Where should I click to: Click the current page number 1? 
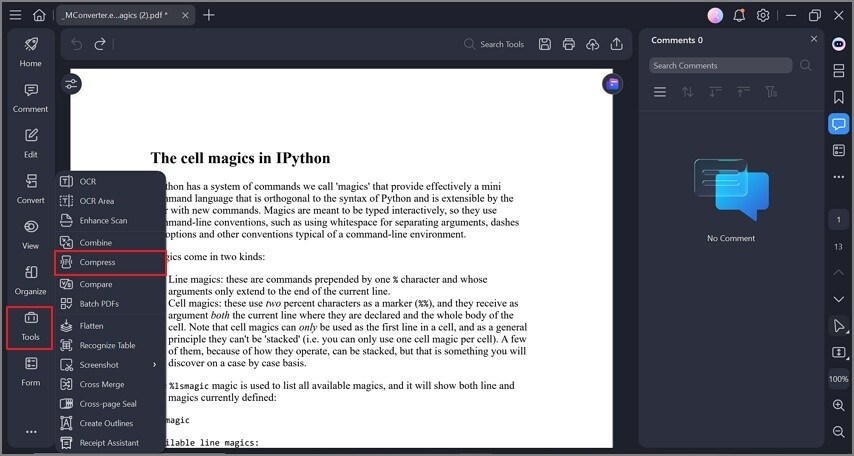pyautogui.click(x=839, y=220)
